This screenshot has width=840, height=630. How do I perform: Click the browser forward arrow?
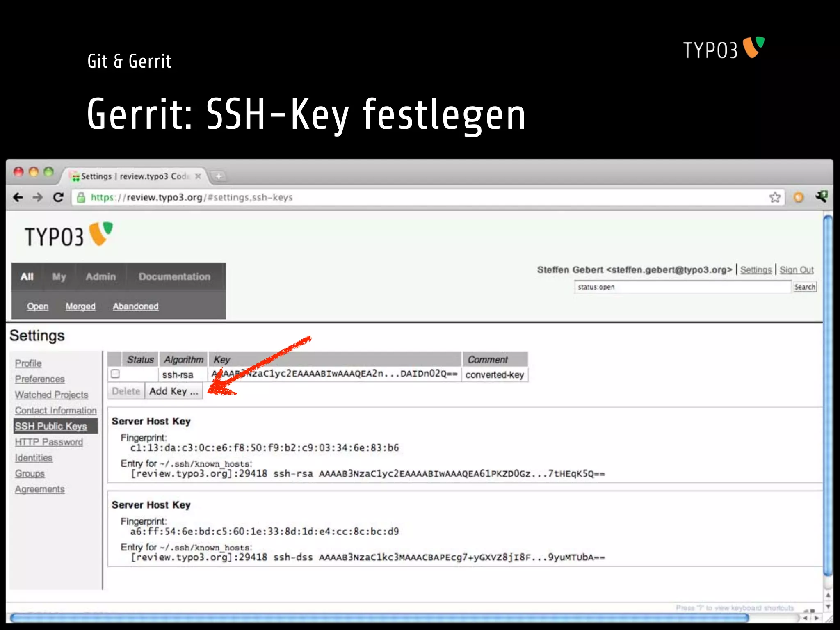[37, 197]
